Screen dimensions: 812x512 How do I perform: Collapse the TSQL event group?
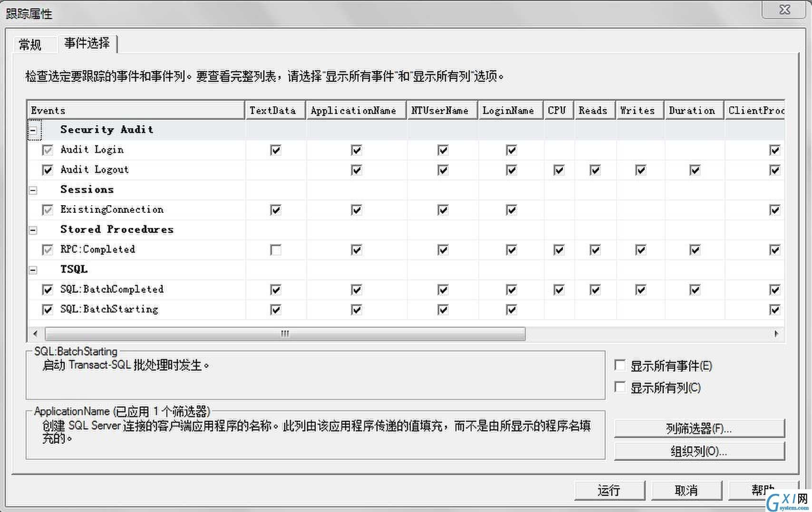click(33, 270)
